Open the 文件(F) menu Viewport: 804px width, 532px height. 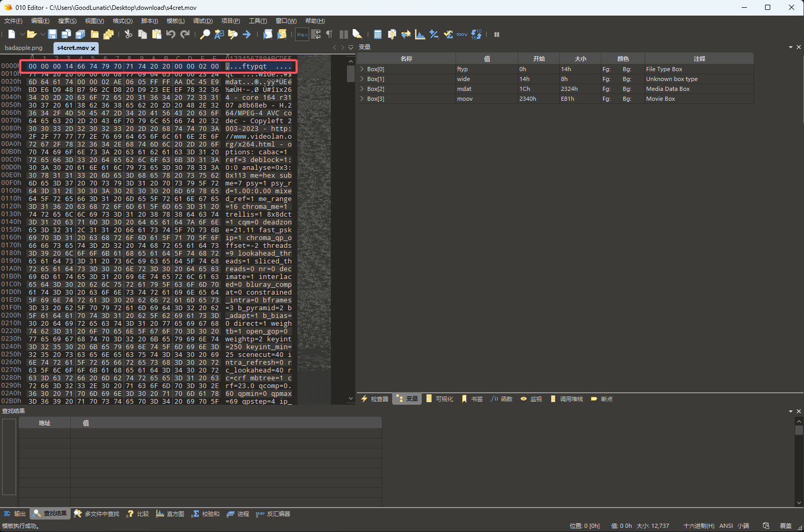[14, 21]
